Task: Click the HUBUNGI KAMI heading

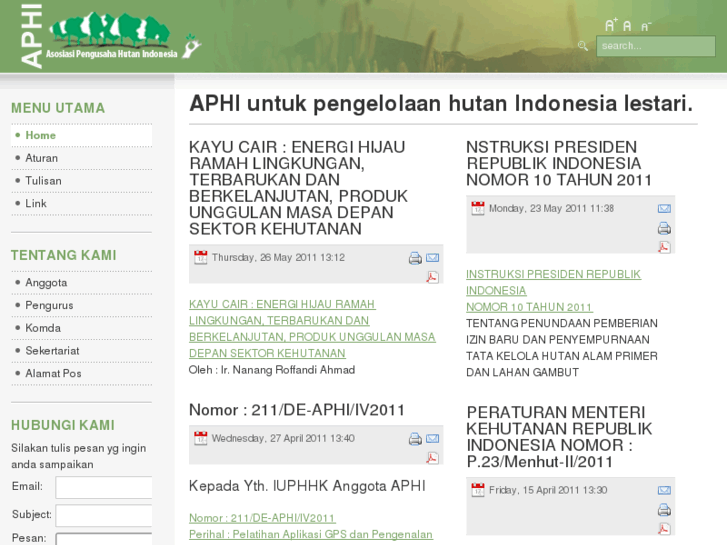Action: coord(63,425)
